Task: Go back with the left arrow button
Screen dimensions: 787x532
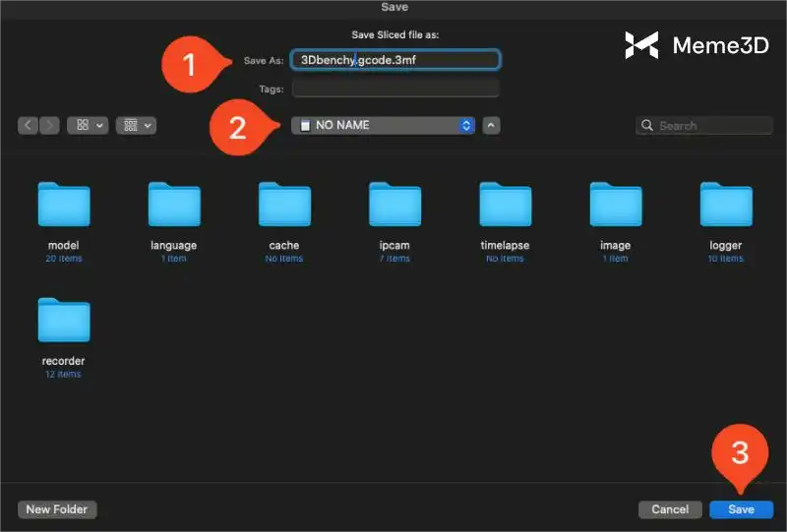Action: (28, 126)
